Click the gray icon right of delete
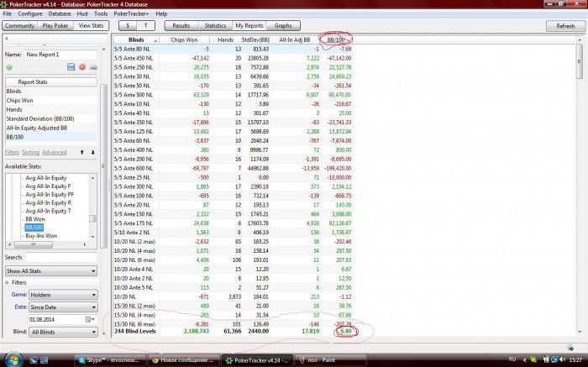 pos(93,67)
